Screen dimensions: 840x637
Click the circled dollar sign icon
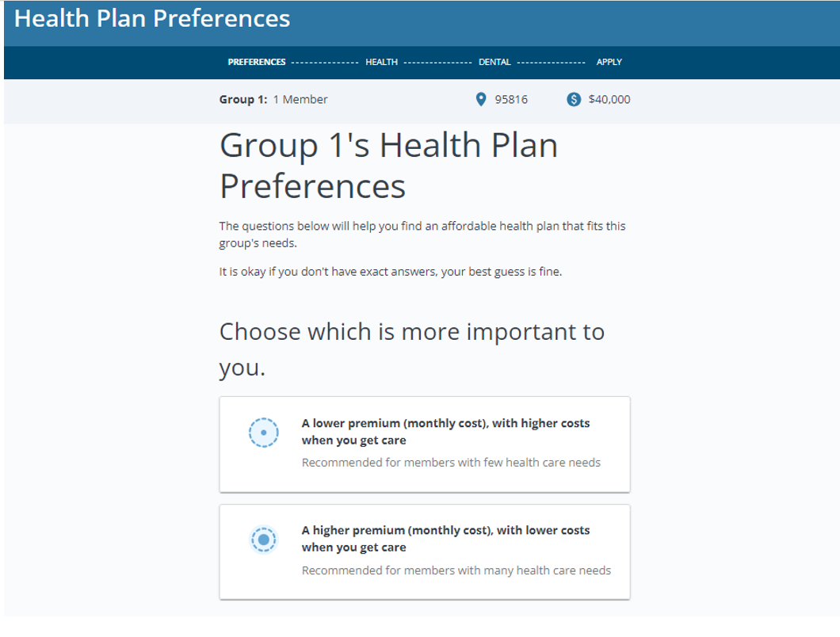tap(573, 99)
